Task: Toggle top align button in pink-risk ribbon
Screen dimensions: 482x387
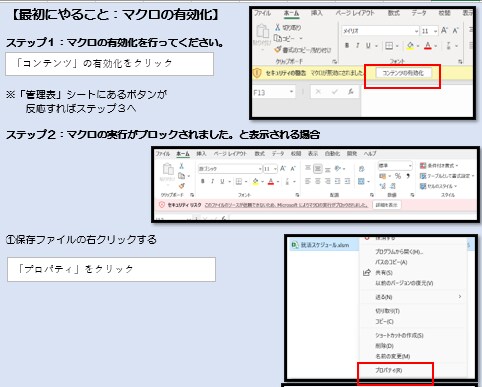Action: coord(308,169)
